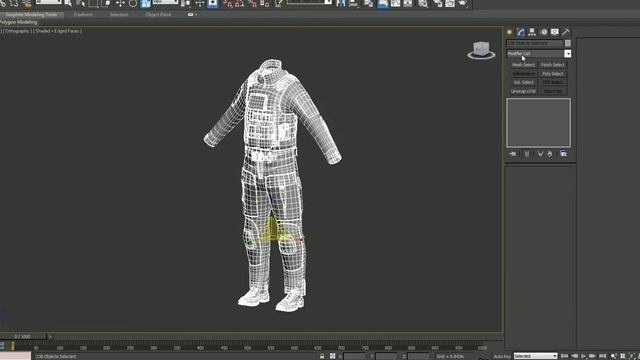Click frame 500 on the timeline ruler
Screen dimensions: 640x360
[x=247, y=348]
